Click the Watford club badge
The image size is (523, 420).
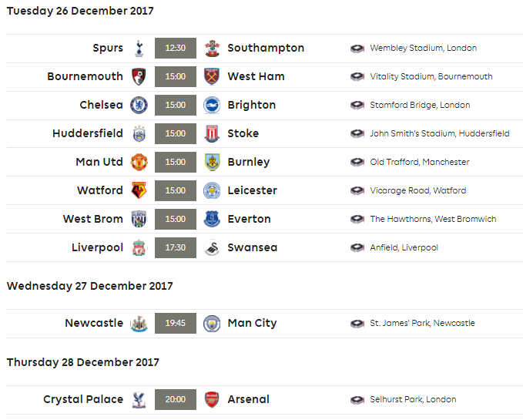point(139,190)
